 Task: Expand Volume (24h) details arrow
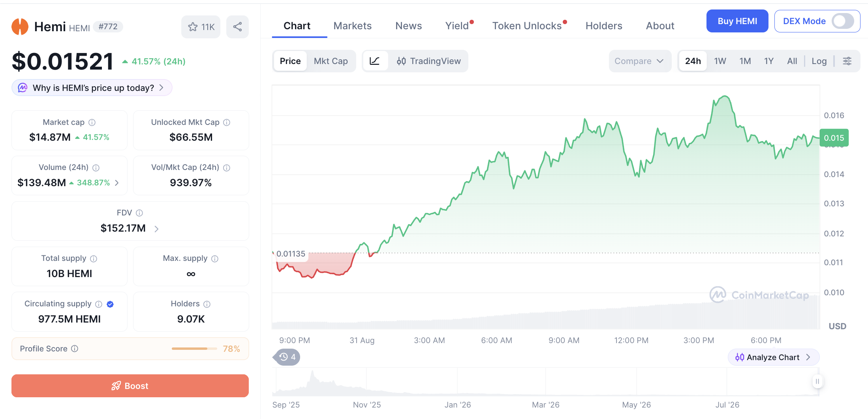coord(117,183)
